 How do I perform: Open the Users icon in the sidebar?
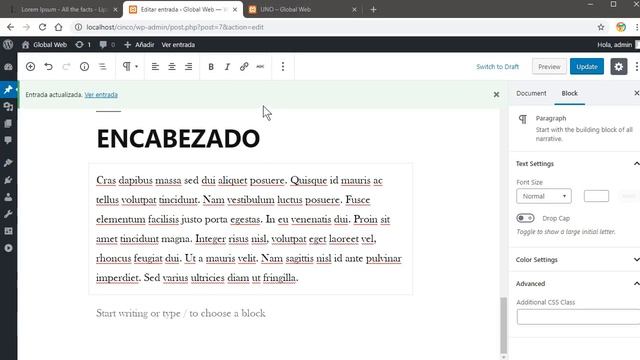[x=8, y=197]
